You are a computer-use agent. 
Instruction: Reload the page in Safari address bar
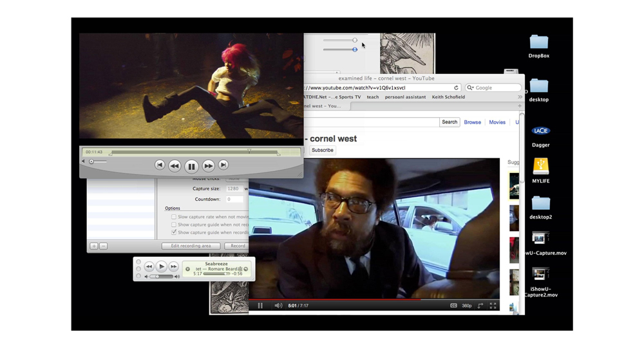456,88
